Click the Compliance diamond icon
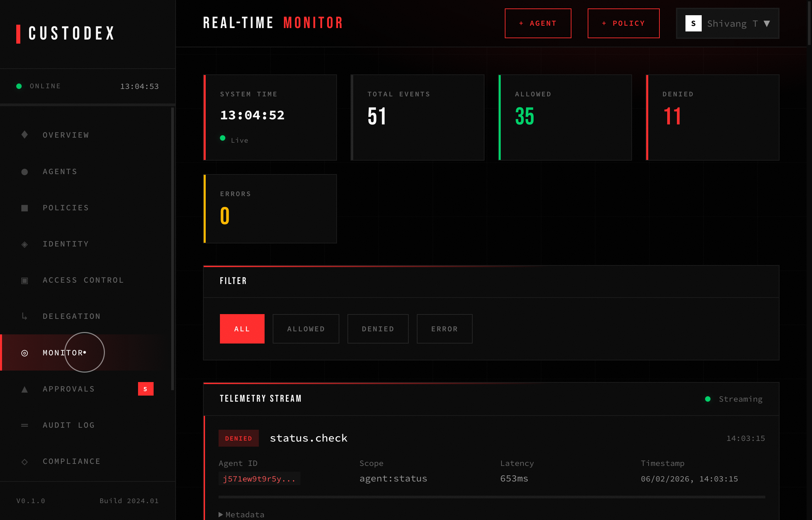Viewport: 812px width, 520px height. [x=24, y=461]
